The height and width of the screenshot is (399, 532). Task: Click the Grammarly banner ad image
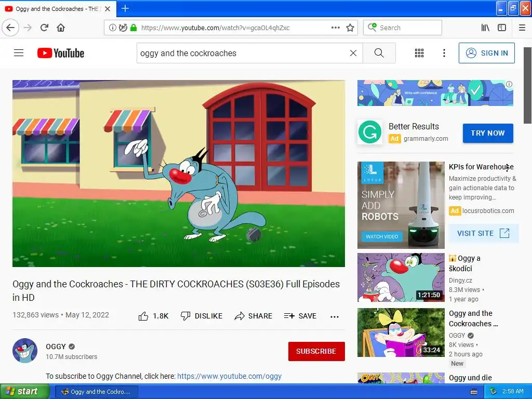pyautogui.click(x=435, y=93)
